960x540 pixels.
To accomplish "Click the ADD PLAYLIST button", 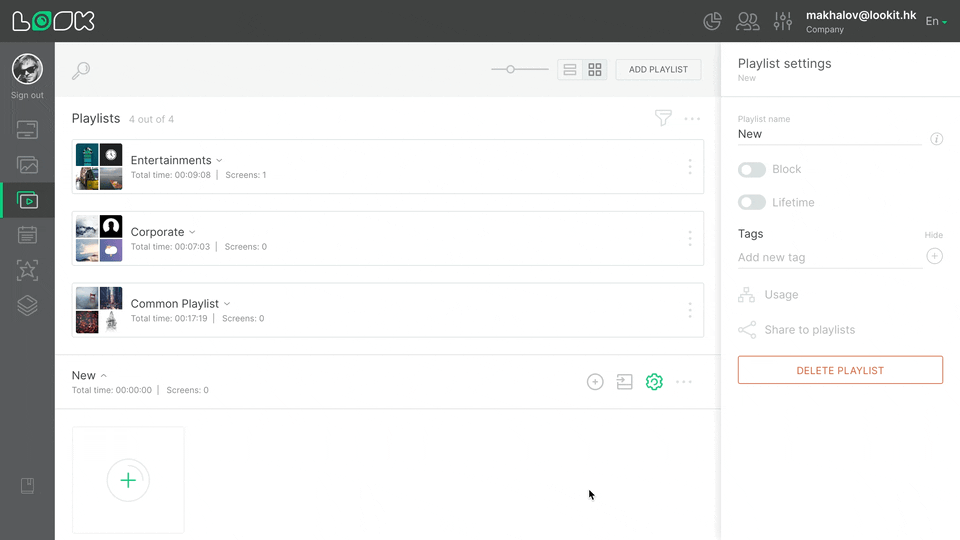I will click(x=658, y=70).
